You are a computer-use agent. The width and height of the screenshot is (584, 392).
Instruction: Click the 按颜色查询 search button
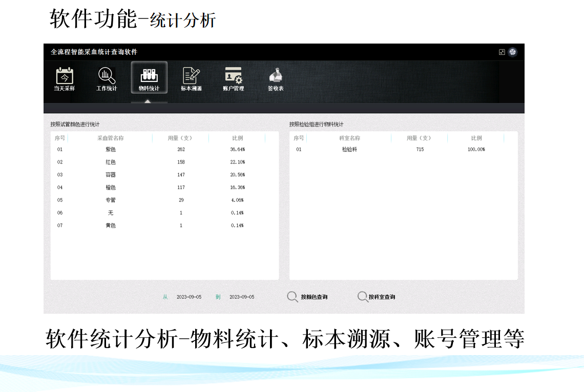point(307,297)
